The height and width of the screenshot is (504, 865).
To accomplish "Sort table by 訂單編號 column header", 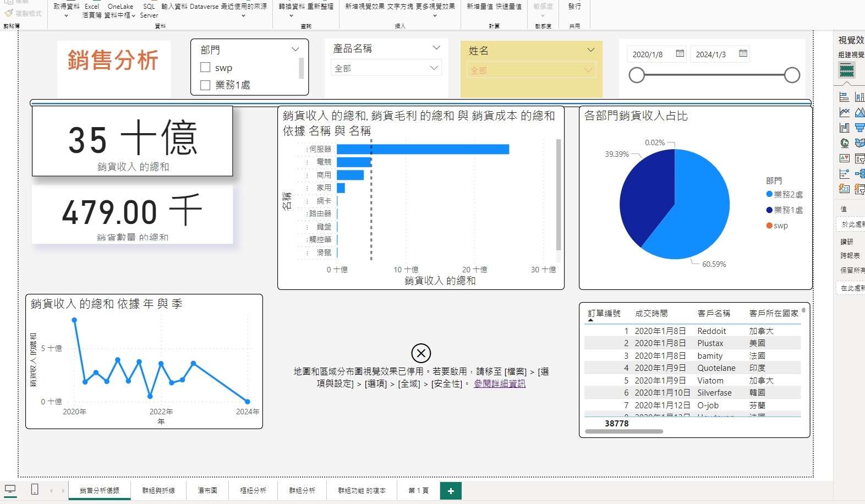I will tap(604, 313).
